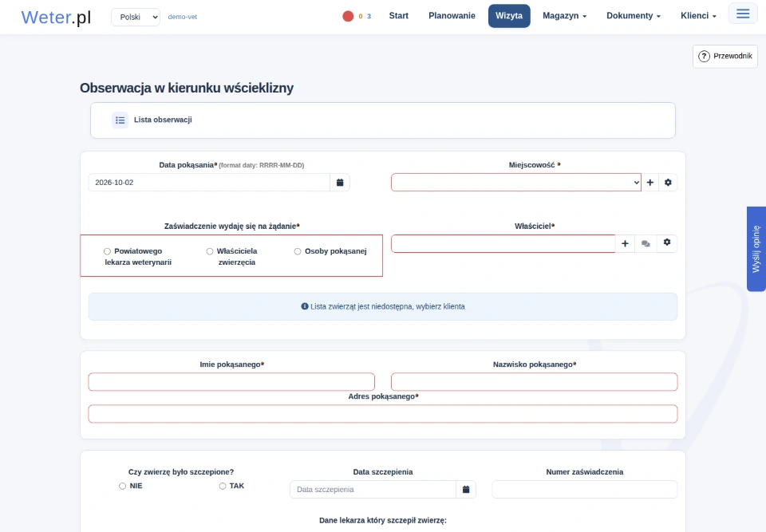766x532 pixels.
Task: Select Osoby pokąsanej option
Action: (x=298, y=251)
